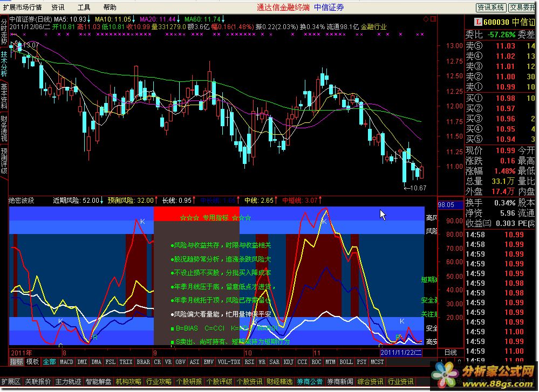Click the red split-window square icon above the chart
This screenshot has width=539, height=392.
(433, 19)
